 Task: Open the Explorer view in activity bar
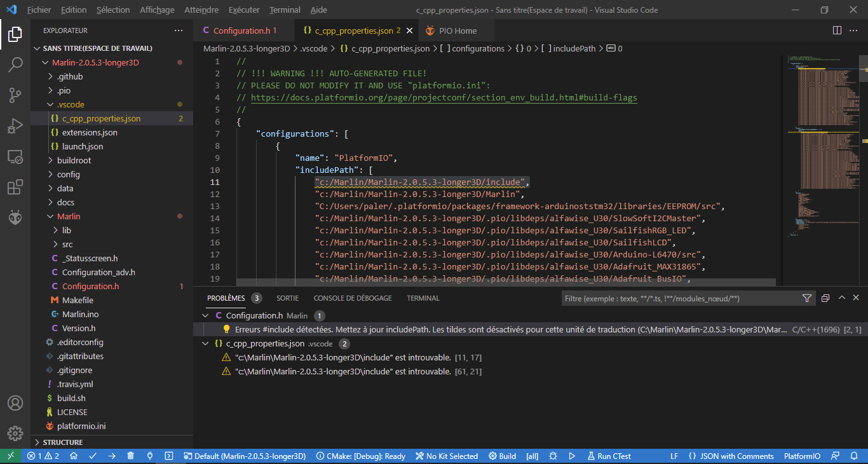pyautogui.click(x=15, y=34)
